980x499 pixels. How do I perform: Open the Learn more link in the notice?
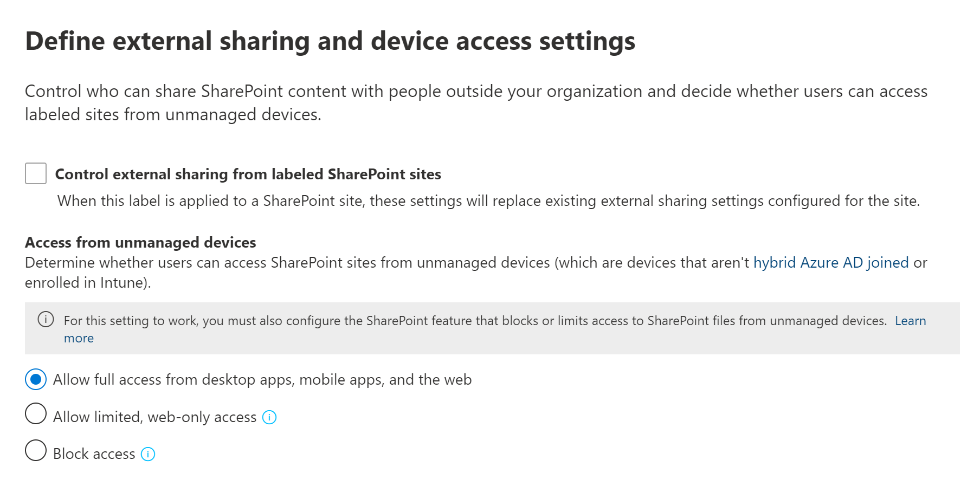click(910, 321)
